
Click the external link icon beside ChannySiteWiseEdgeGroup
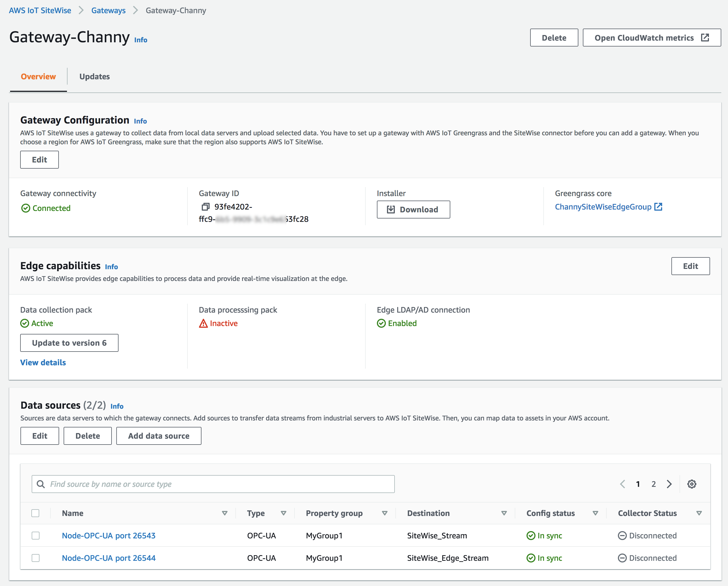pos(658,207)
